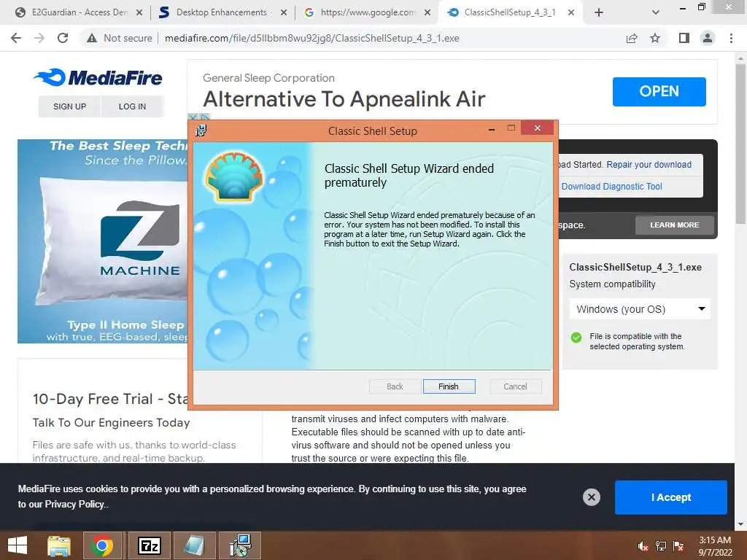This screenshot has height=560, width=747.
Task: Click the Repair your download link
Action: pos(649,165)
